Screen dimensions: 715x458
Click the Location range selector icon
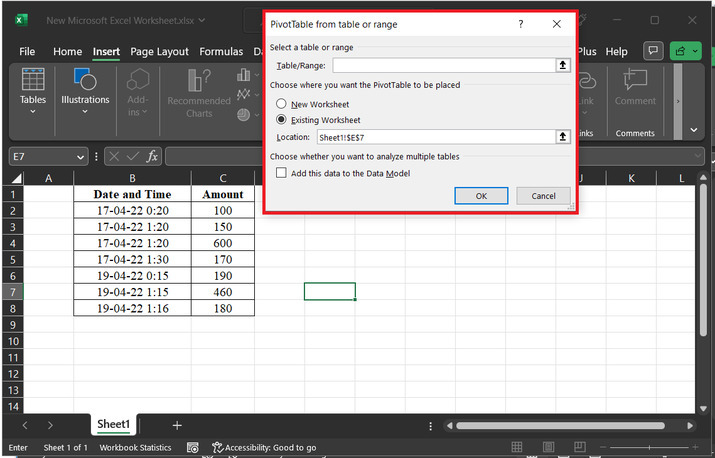tap(563, 136)
